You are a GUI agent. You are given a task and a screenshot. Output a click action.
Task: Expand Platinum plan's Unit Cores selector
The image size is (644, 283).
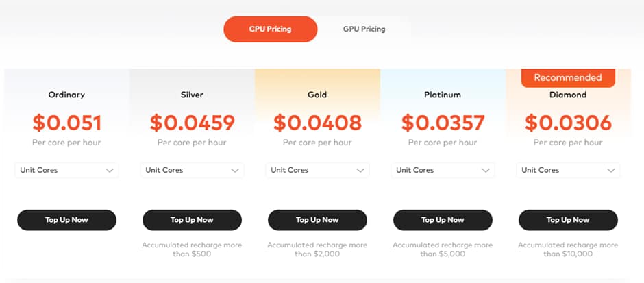pos(443,170)
